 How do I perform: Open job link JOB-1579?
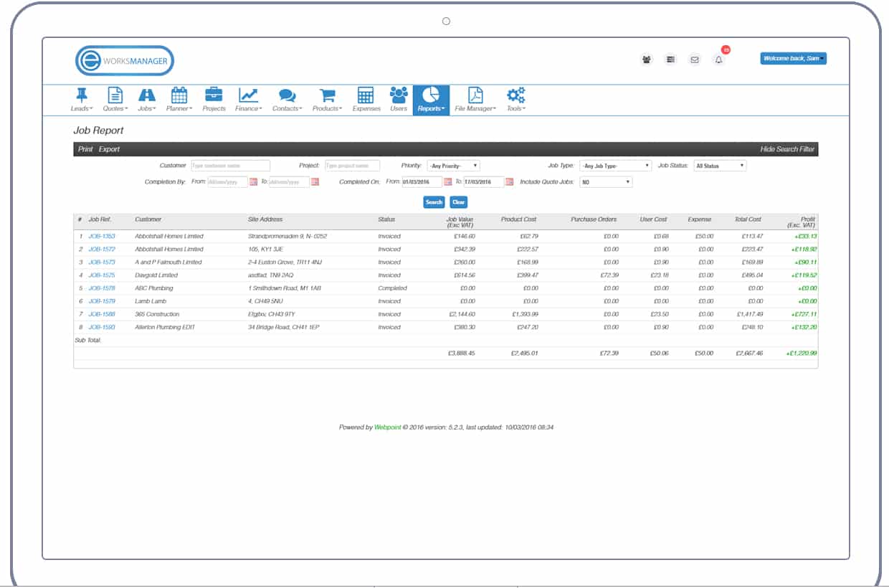(102, 301)
